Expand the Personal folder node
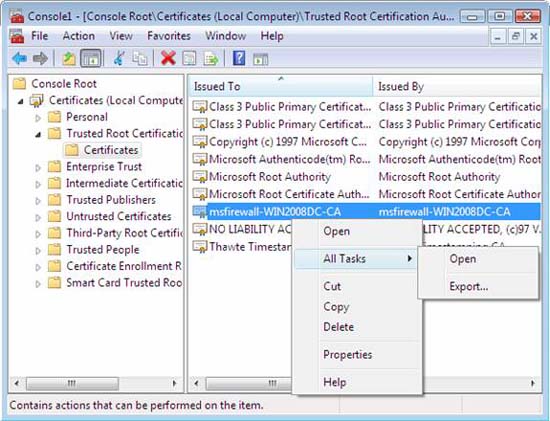Viewport: 550px width, 421px height. pos(38,118)
